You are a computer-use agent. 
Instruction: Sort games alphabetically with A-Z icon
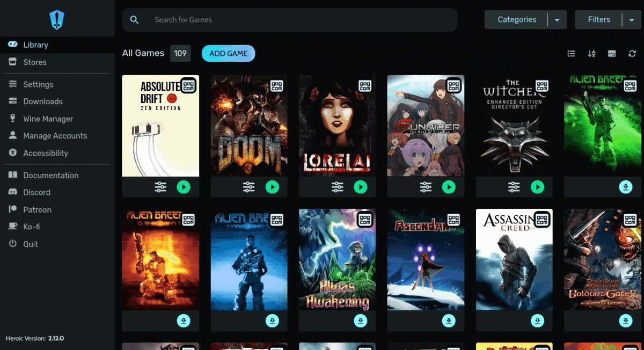(x=591, y=53)
